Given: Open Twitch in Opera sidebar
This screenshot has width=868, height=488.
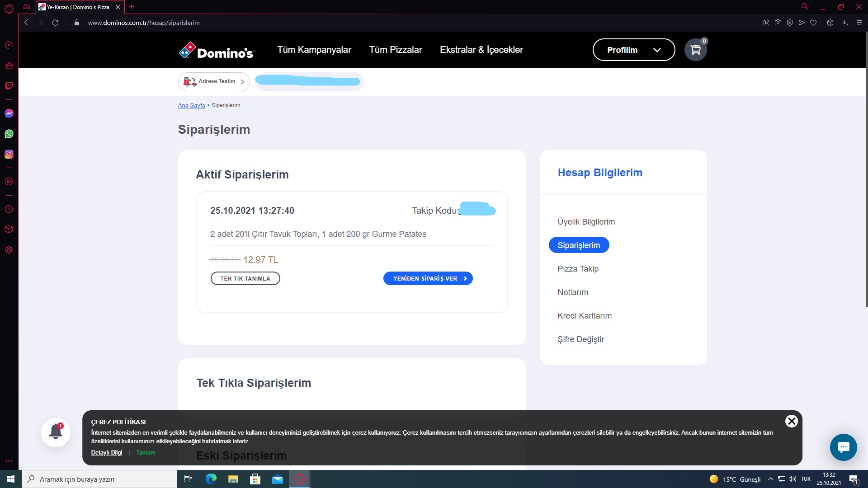Looking at the screenshot, I should (9, 86).
